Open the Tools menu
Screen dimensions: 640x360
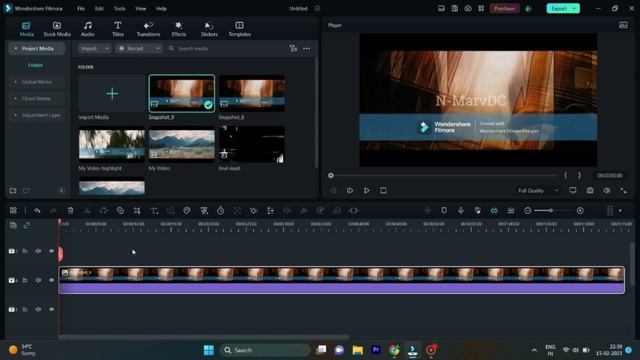120,9
